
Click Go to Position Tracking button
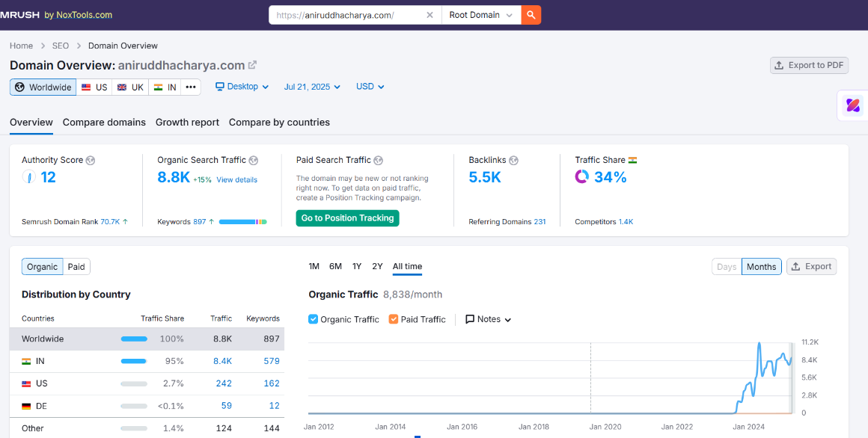(x=348, y=218)
